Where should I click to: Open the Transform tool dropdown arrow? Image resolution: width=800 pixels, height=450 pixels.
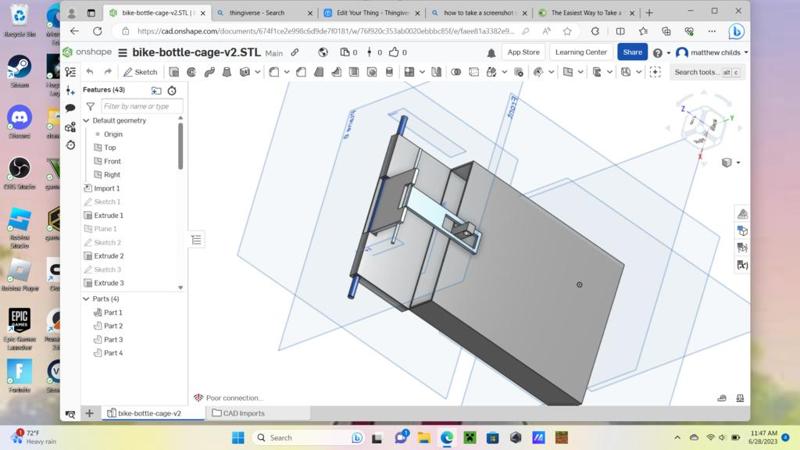[504, 72]
